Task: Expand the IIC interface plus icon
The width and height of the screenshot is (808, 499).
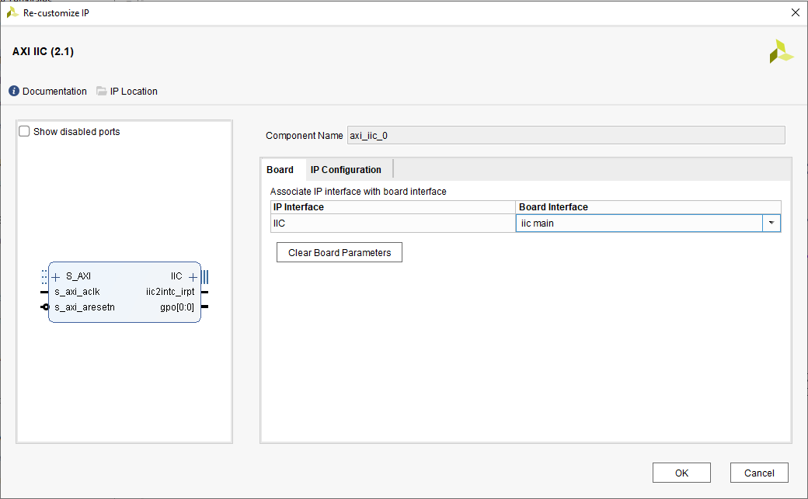Action: point(193,277)
